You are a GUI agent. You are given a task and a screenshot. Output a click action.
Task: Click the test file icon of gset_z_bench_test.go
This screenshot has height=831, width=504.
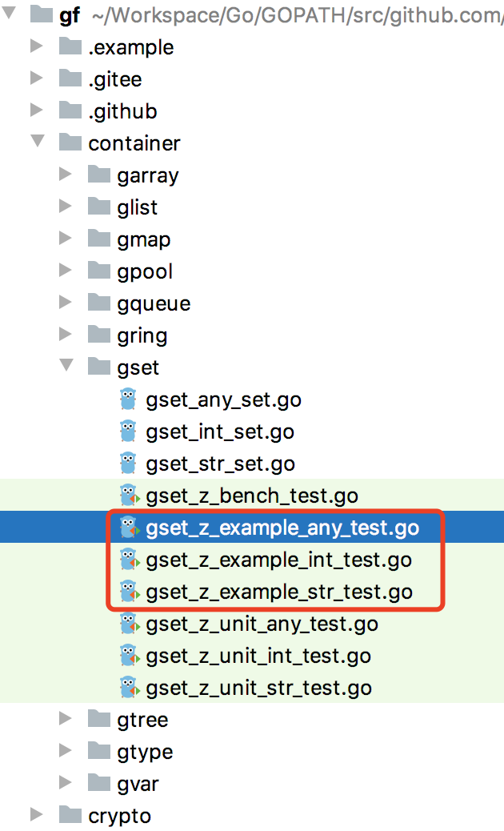click(x=130, y=495)
